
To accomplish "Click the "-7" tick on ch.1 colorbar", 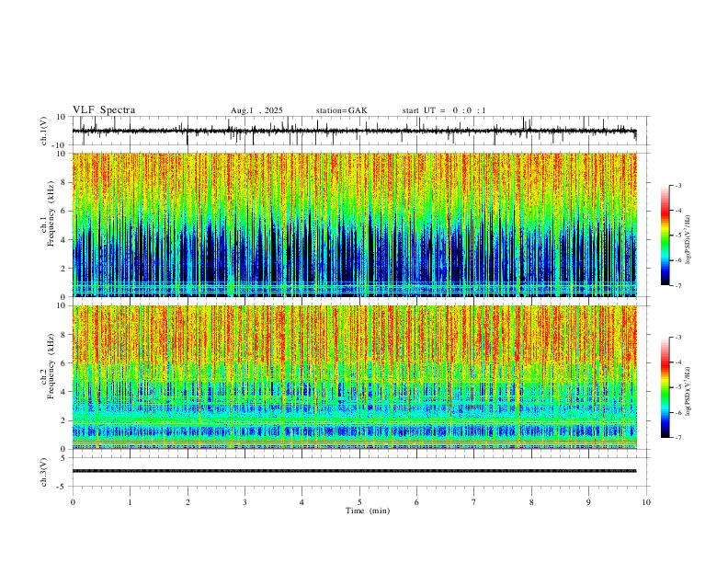I will click(678, 286).
